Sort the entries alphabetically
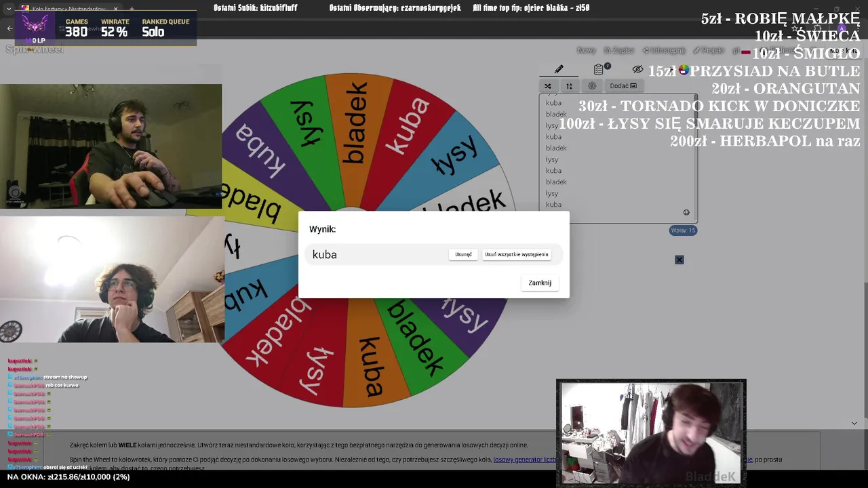Viewport: 868px width, 488px height. 569,86
